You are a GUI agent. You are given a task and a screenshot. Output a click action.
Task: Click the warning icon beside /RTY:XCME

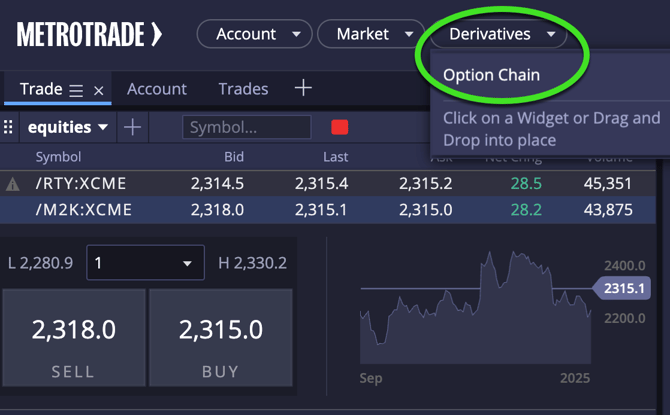pyautogui.click(x=12, y=184)
